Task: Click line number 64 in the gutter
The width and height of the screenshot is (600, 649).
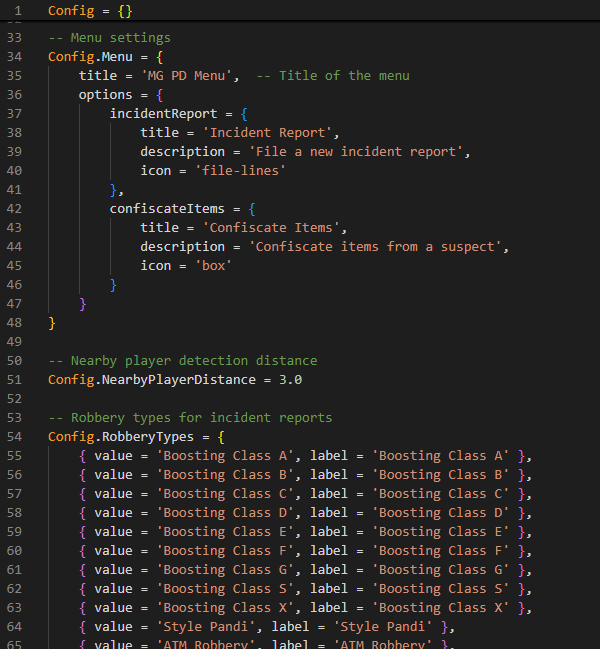Action: coord(14,627)
